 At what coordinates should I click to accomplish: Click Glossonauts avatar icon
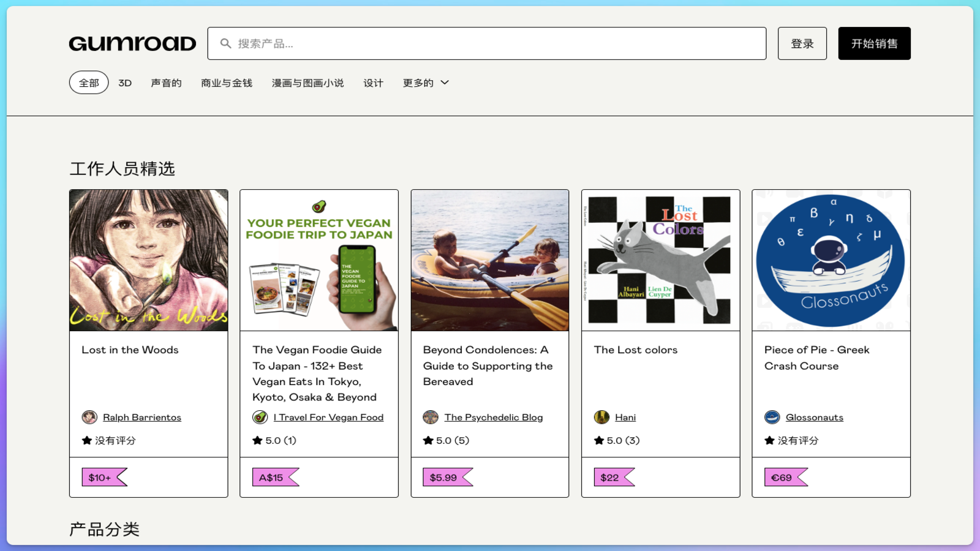(x=772, y=418)
